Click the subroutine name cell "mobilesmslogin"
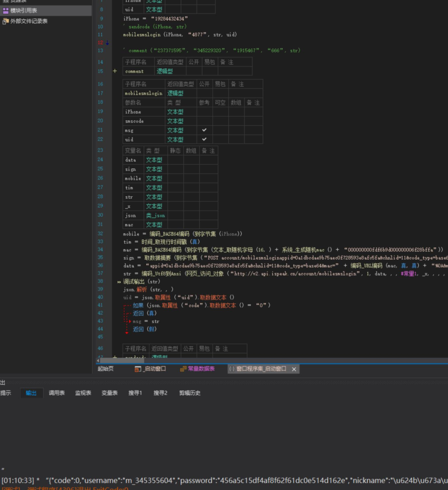The image size is (448, 490). (x=144, y=93)
